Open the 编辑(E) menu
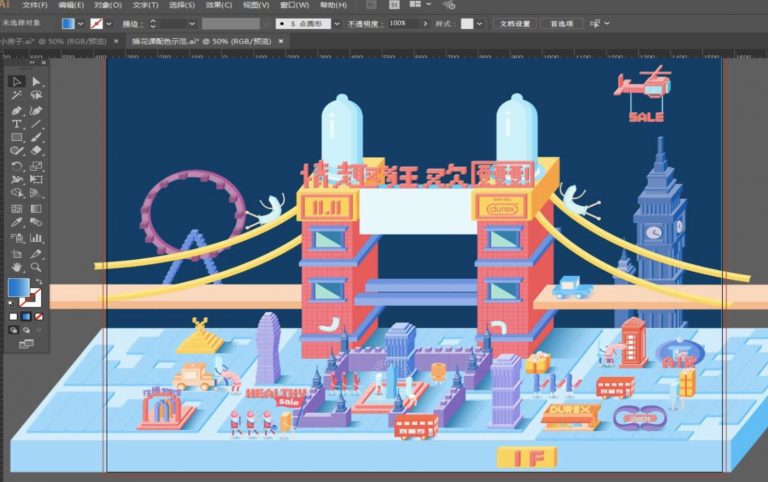The width and height of the screenshot is (768, 482). click(71, 5)
